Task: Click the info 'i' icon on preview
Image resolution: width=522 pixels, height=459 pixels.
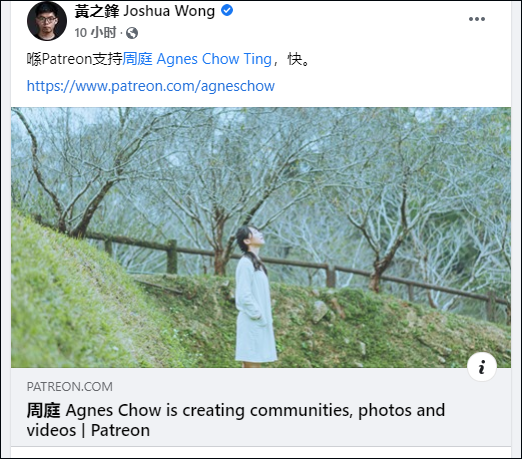Action: point(482,367)
